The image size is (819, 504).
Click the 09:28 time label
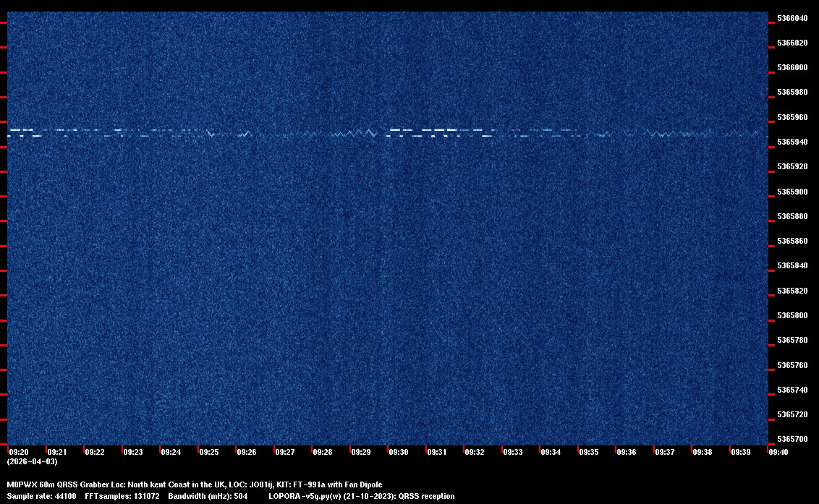coord(323,452)
